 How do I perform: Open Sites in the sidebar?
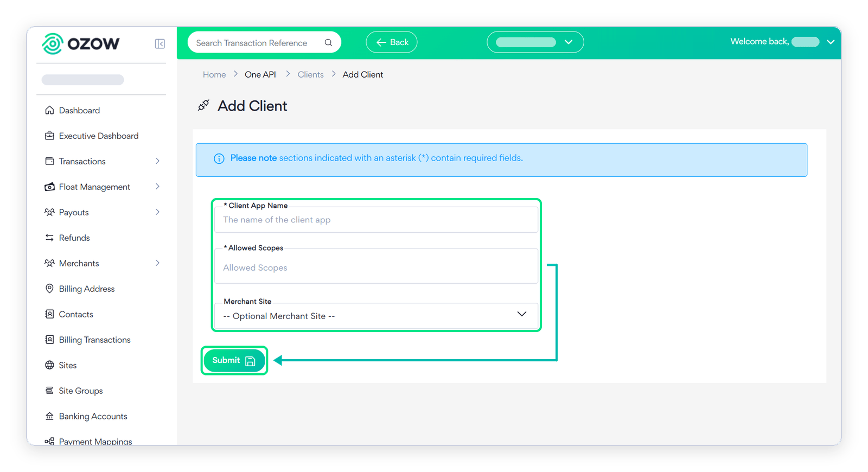click(x=68, y=365)
